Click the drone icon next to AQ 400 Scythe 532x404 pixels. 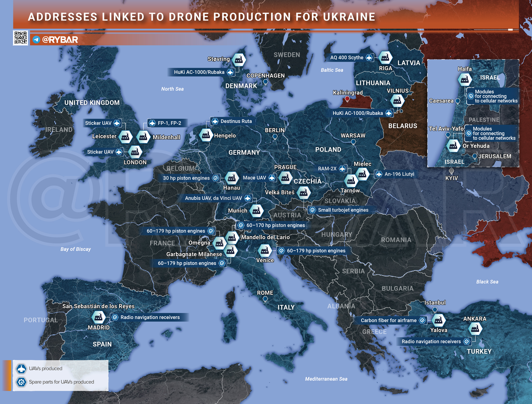pyautogui.click(x=369, y=58)
